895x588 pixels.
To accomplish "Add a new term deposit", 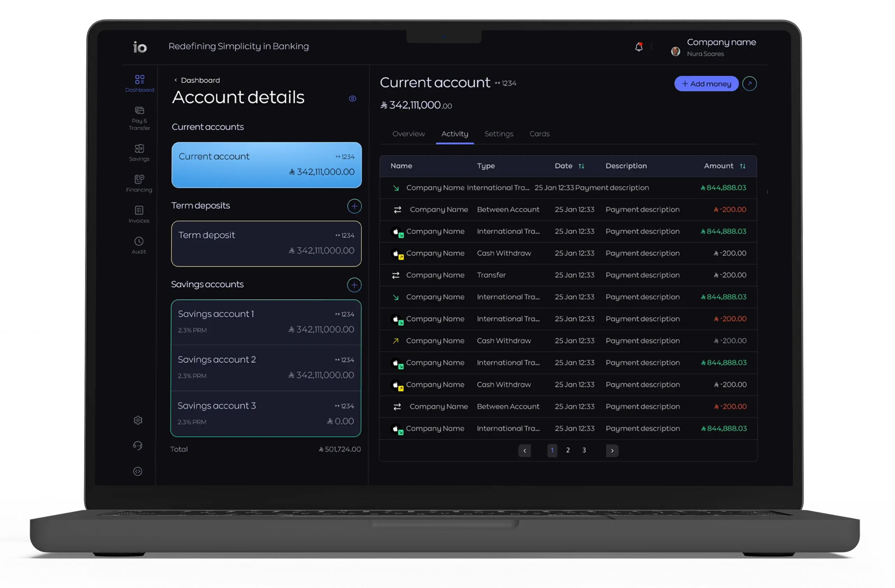I will click(x=354, y=206).
